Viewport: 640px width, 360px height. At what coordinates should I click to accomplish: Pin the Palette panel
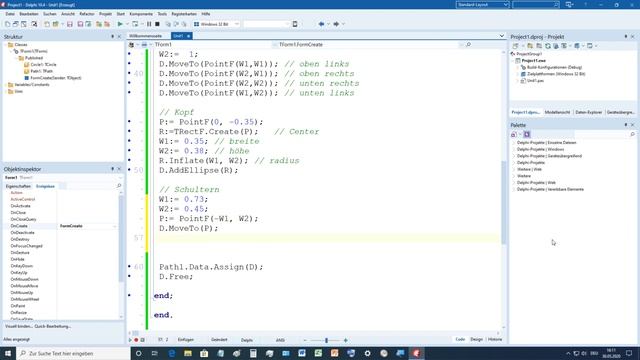[x=626, y=125]
